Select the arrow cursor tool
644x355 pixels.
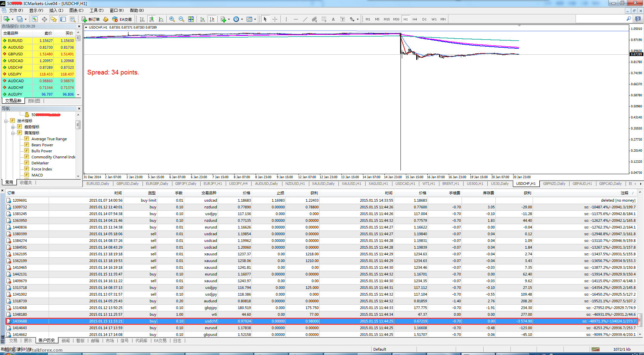click(265, 19)
